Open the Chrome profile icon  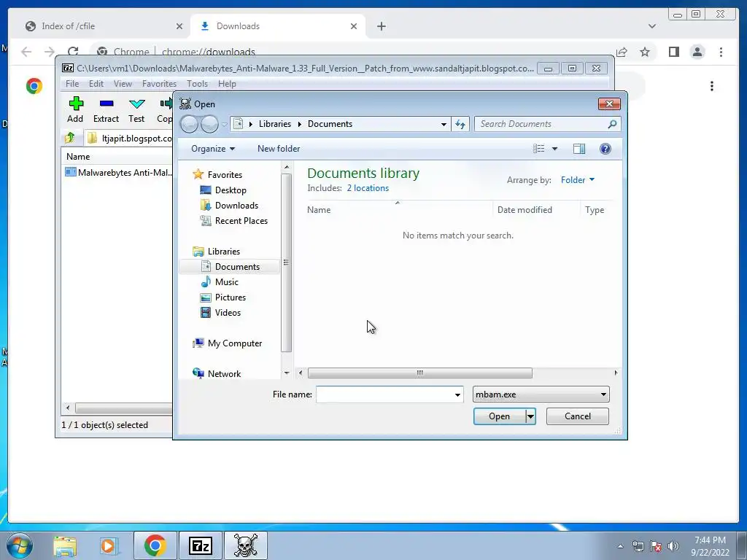[697, 52]
